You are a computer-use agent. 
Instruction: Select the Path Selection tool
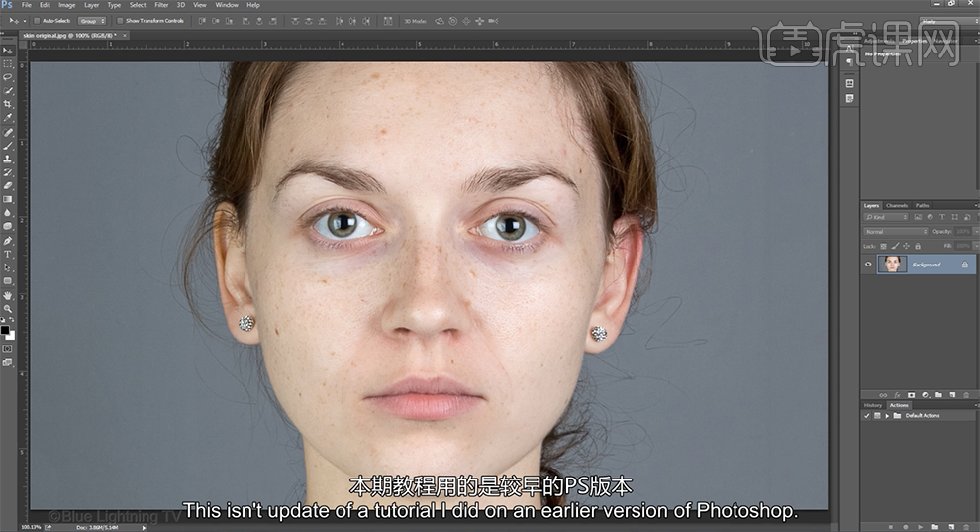pyautogui.click(x=8, y=267)
